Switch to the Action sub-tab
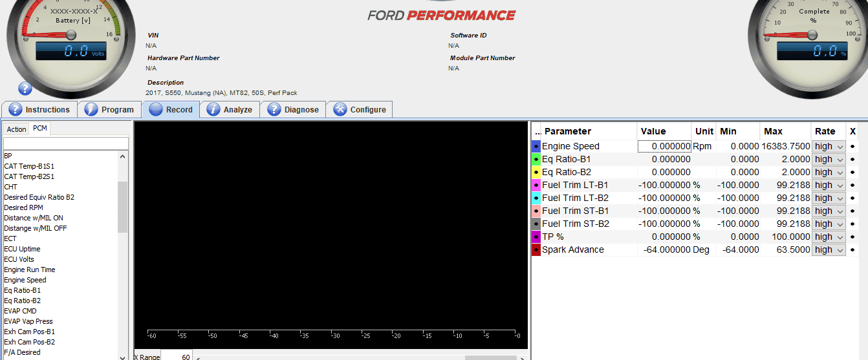The height and width of the screenshot is (360, 868). click(17, 129)
